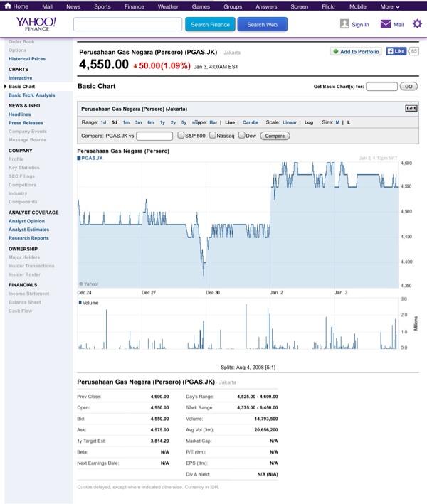Select the 3m chart range
The image size is (427, 504).
[138, 122]
